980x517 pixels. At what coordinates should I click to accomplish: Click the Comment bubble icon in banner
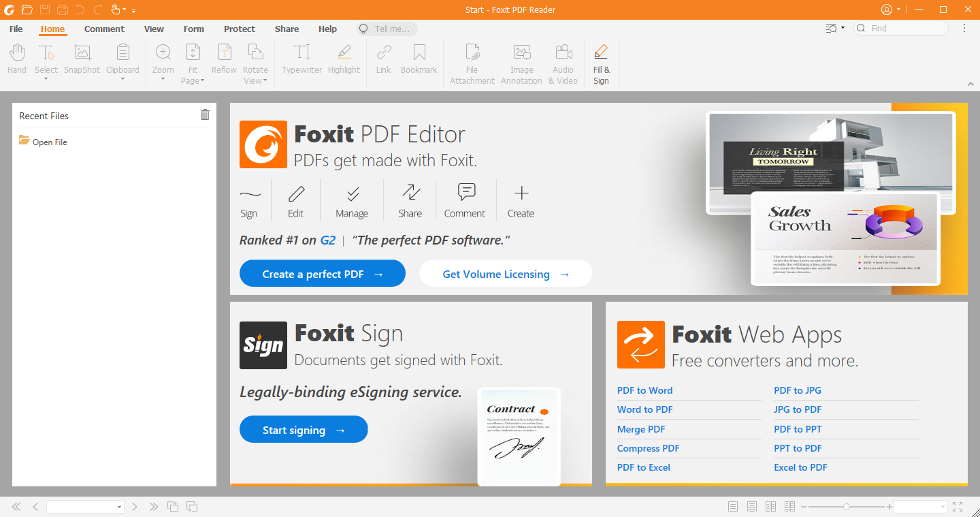tap(467, 192)
